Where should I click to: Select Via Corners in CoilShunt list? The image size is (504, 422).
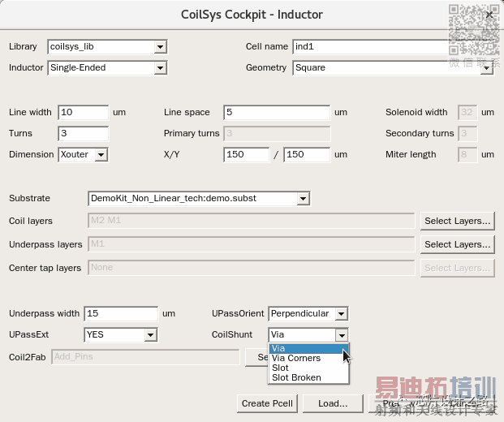coord(308,358)
